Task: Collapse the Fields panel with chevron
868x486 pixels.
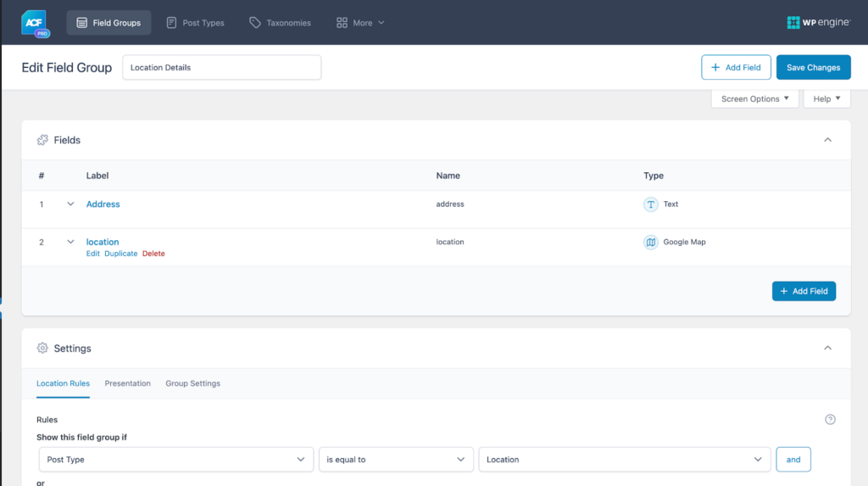Action: (x=828, y=140)
